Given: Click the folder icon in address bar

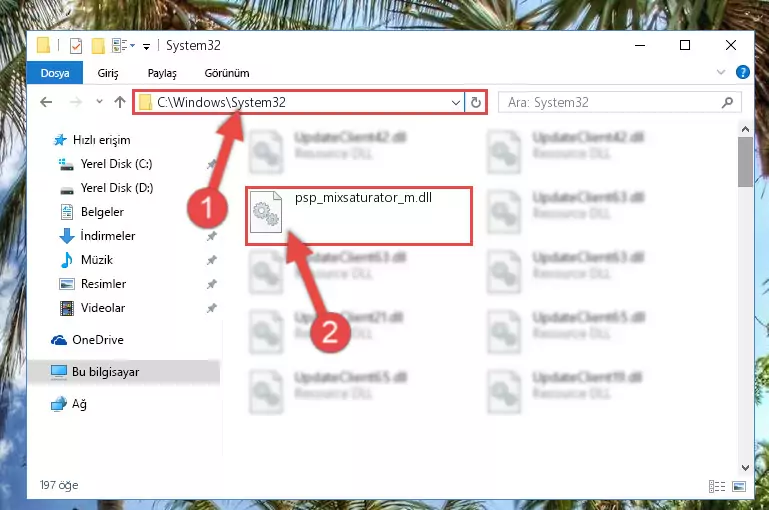Looking at the screenshot, I should [145, 102].
